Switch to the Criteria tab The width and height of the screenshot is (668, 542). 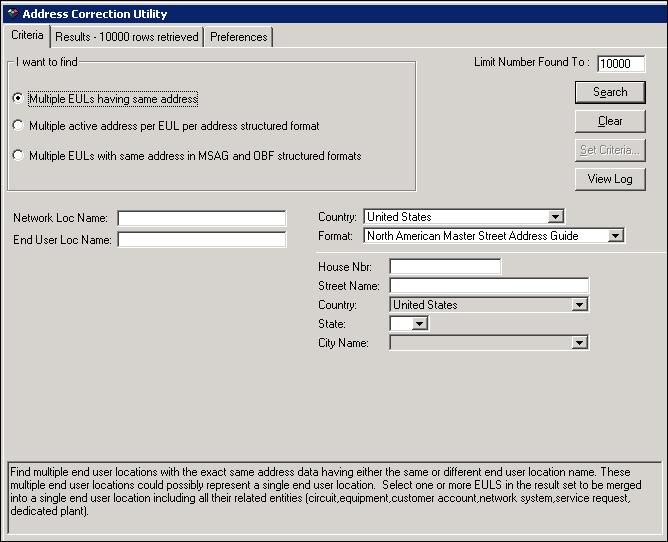(x=27, y=35)
